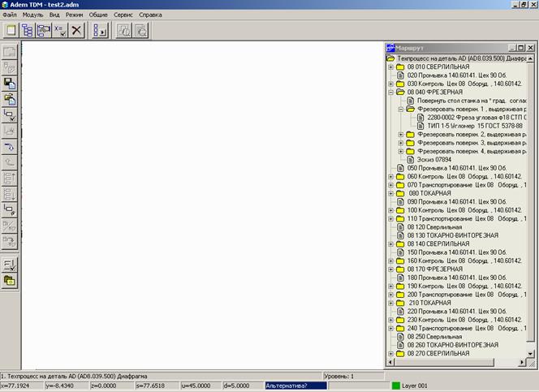Click the bottom yellow folder icon in left toolbar
The width and height of the screenshot is (539, 392).
coord(11,280)
